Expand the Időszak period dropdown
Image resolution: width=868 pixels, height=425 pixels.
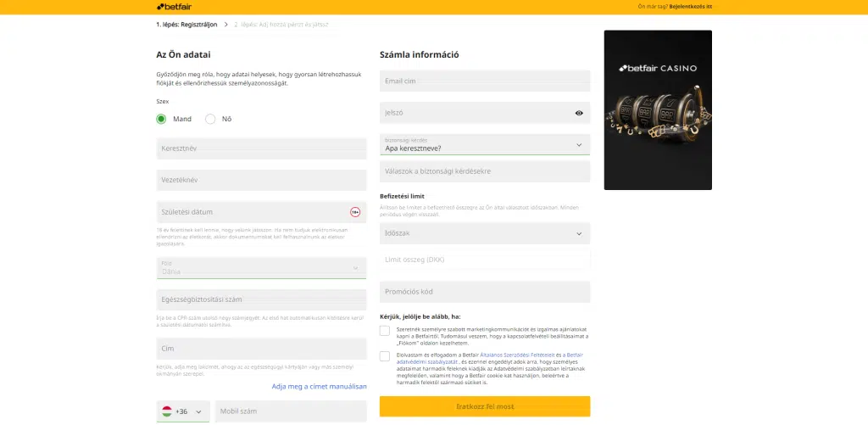(485, 233)
